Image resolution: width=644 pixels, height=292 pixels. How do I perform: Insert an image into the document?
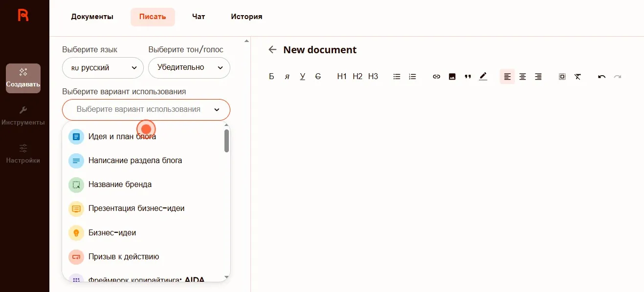[x=452, y=77]
